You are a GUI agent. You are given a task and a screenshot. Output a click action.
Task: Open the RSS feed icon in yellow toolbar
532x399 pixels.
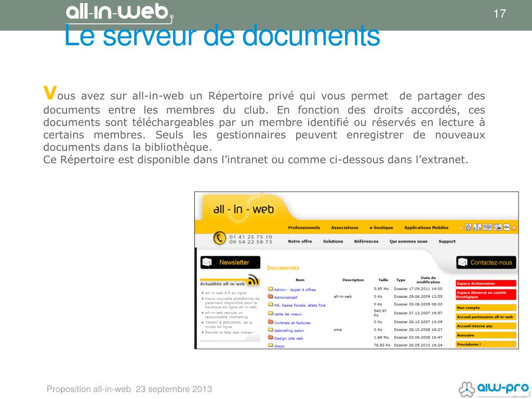pyautogui.click(x=514, y=228)
